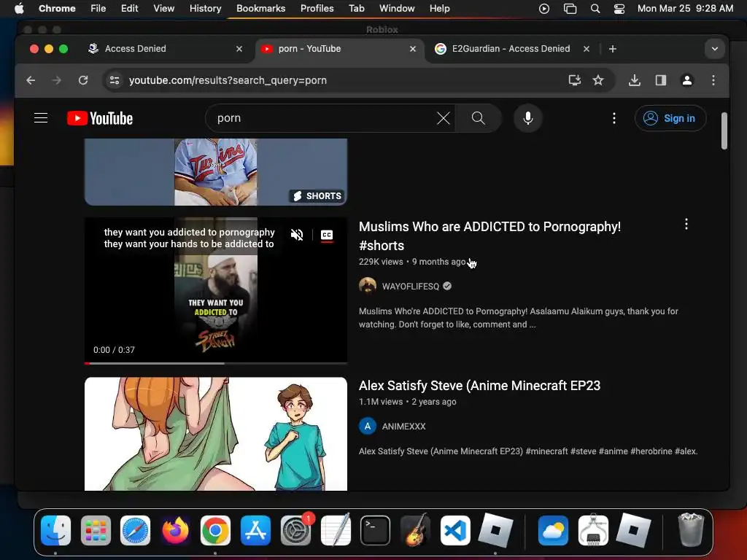Go back to the previous page

tap(31, 80)
